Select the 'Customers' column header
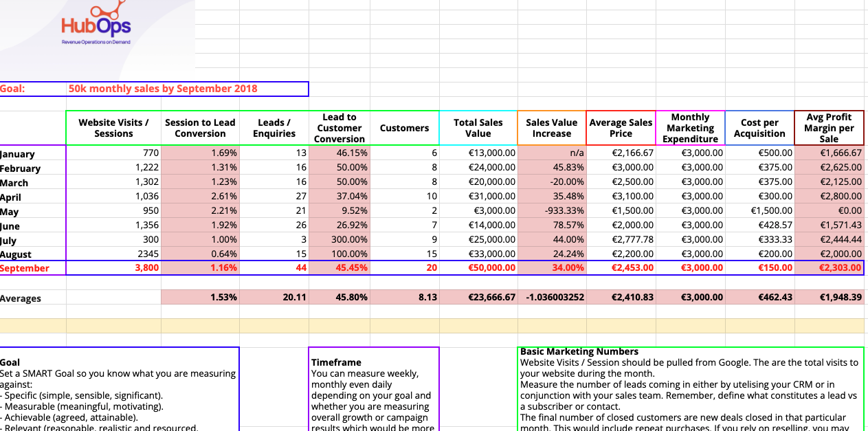 coord(404,126)
